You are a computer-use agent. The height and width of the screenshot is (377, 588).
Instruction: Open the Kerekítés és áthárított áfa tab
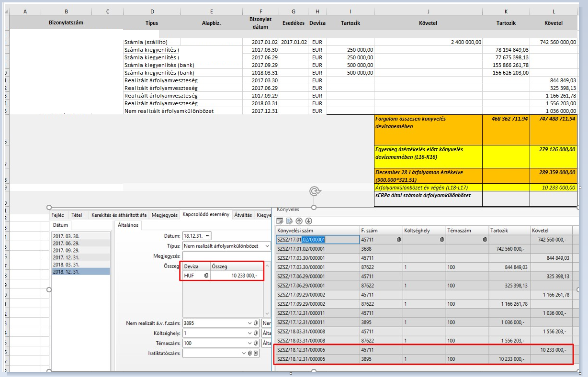point(119,215)
